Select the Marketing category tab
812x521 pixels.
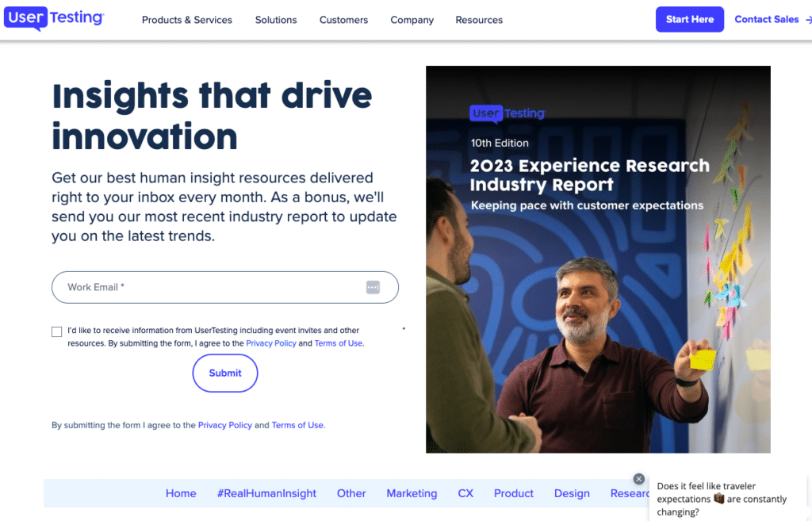pyautogui.click(x=412, y=493)
